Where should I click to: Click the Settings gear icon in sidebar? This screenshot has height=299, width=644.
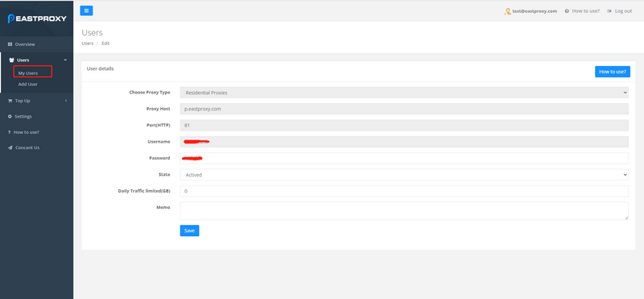pyautogui.click(x=10, y=116)
